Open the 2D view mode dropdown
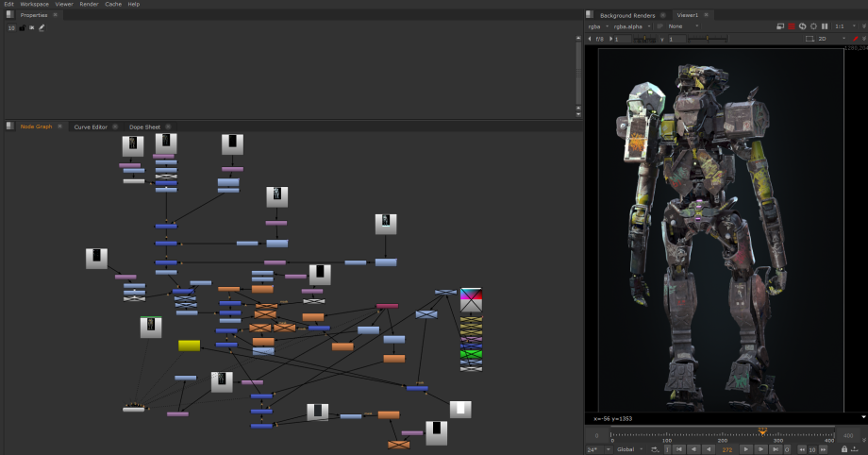The image size is (868, 455). [x=831, y=39]
